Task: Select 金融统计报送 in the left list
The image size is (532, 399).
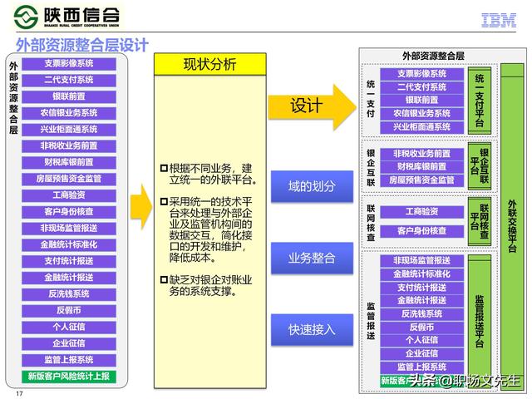Action: pyautogui.click(x=69, y=278)
